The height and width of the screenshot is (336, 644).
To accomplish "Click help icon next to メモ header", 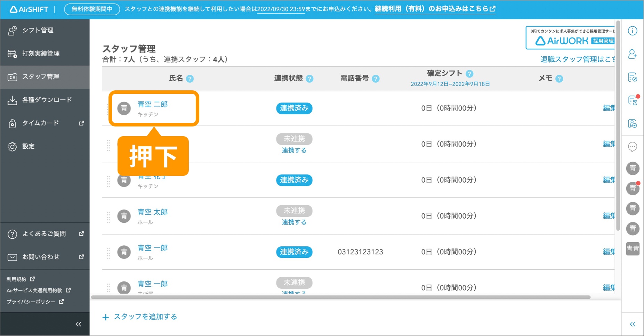I will pyautogui.click(x=559, y=79).
